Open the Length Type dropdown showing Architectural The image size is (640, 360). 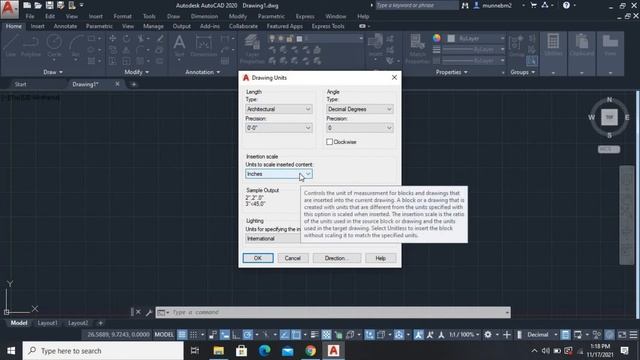click(279, 109)
